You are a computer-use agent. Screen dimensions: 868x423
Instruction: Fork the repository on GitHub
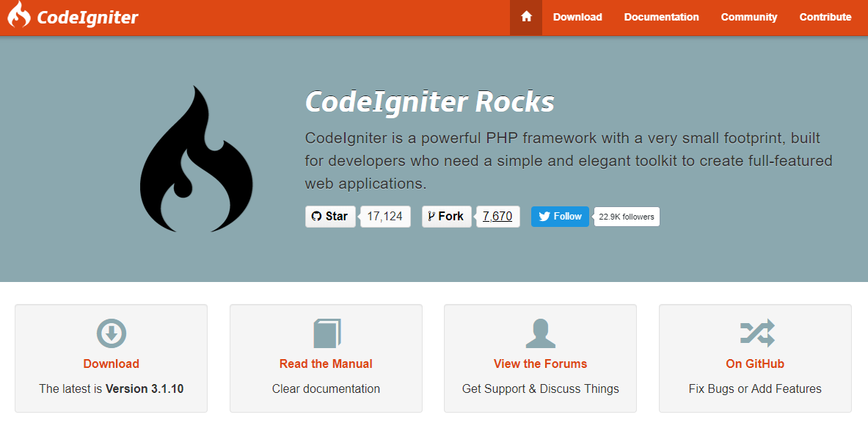[447, 216]
